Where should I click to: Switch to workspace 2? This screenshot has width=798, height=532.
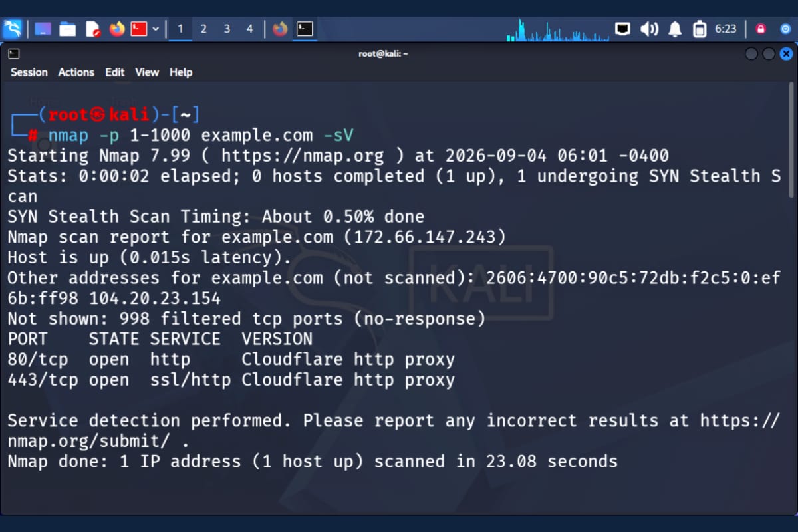pyautogui.click(x=203, y=29)
